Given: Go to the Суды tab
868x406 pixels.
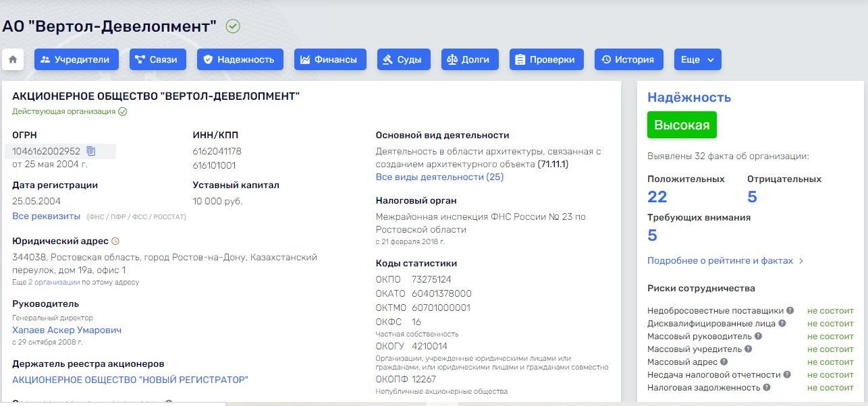Looking at the screenshot, I should (x=404, y=59).
